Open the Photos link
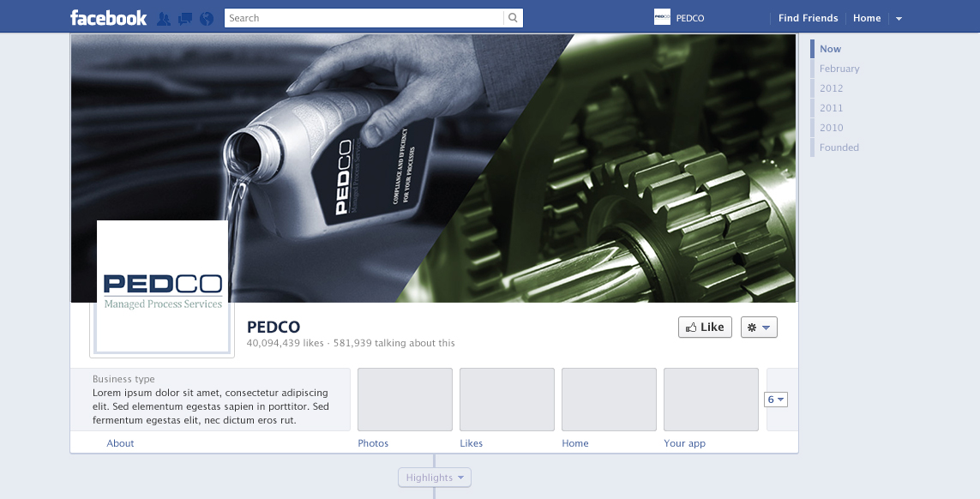980x499 pixels. pyautogui.click(x=373, y=443)
